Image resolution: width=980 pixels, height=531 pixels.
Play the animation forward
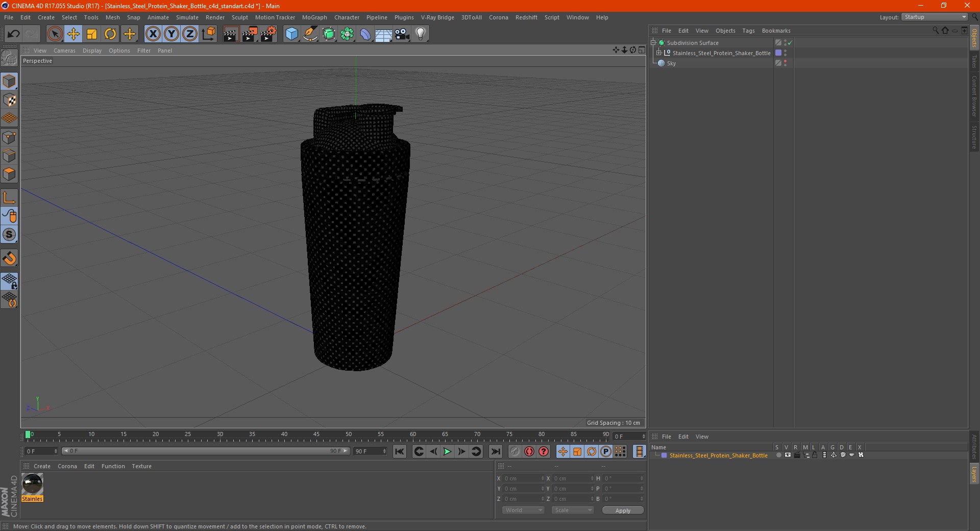tap(447, 451)
